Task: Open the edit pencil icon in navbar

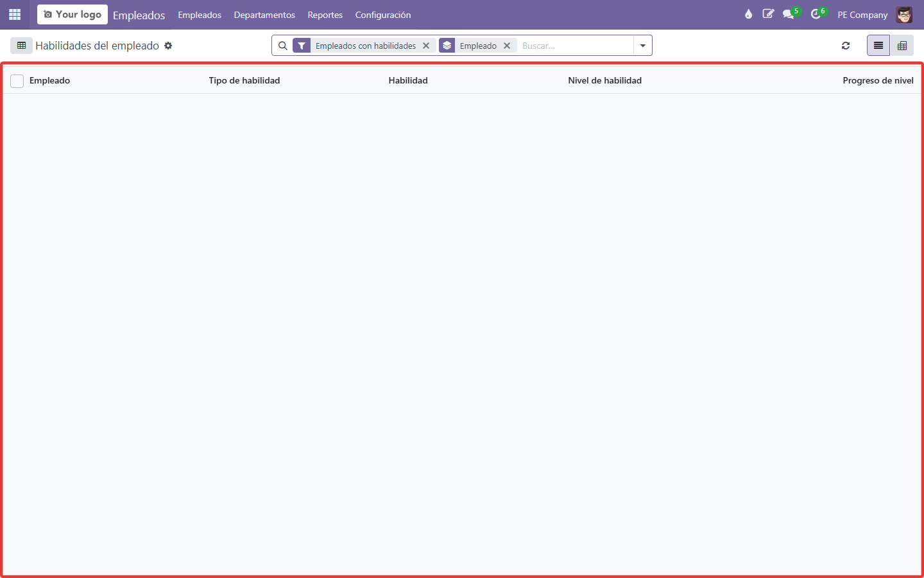Action: point(768,14)
